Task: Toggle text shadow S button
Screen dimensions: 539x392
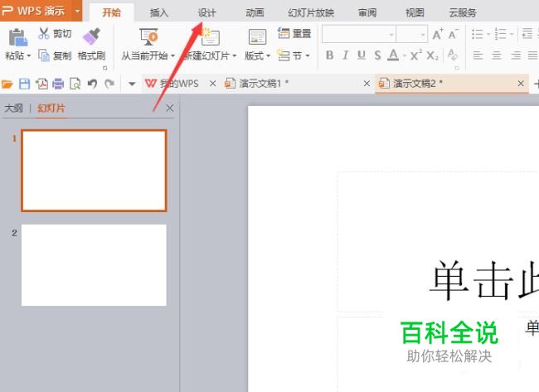Action: [377, 55]
